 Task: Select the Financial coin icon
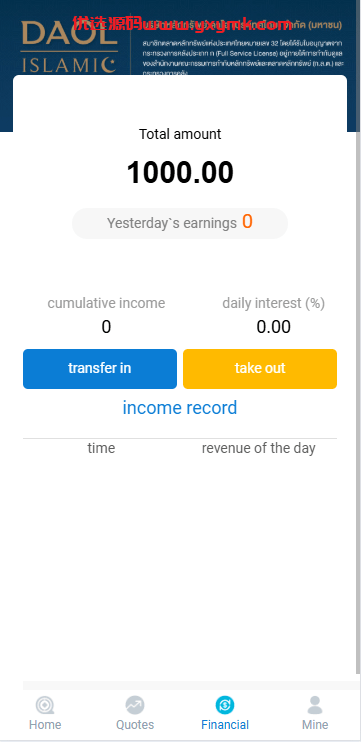click(225, 705)
